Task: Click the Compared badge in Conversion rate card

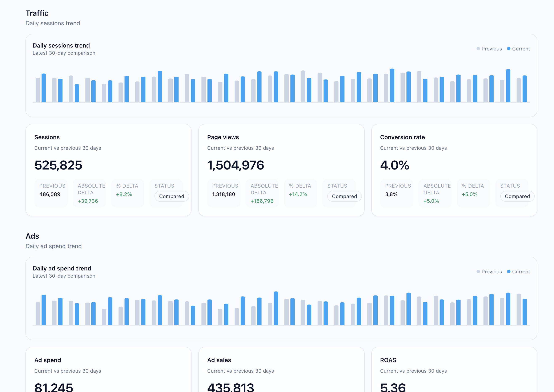Action: (517, 196)
